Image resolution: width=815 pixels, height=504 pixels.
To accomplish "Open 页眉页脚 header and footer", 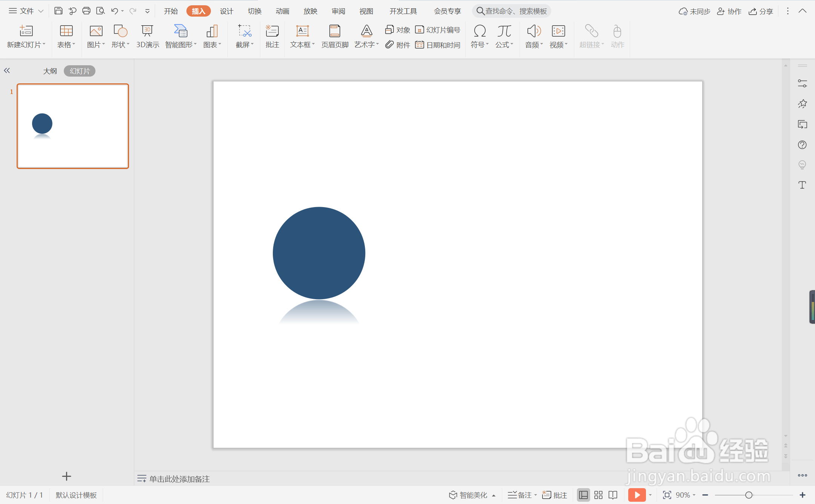I will tap(335, 37).
